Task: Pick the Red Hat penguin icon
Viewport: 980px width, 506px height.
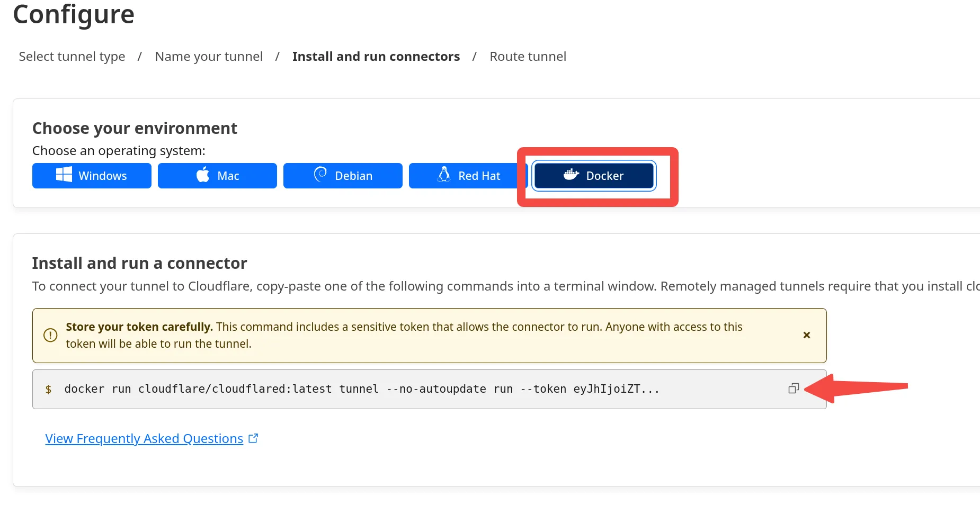Action: point(444,175)
